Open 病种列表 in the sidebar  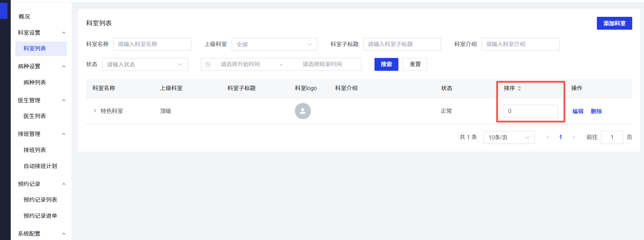pyautogui.click(x=35, y=83)
